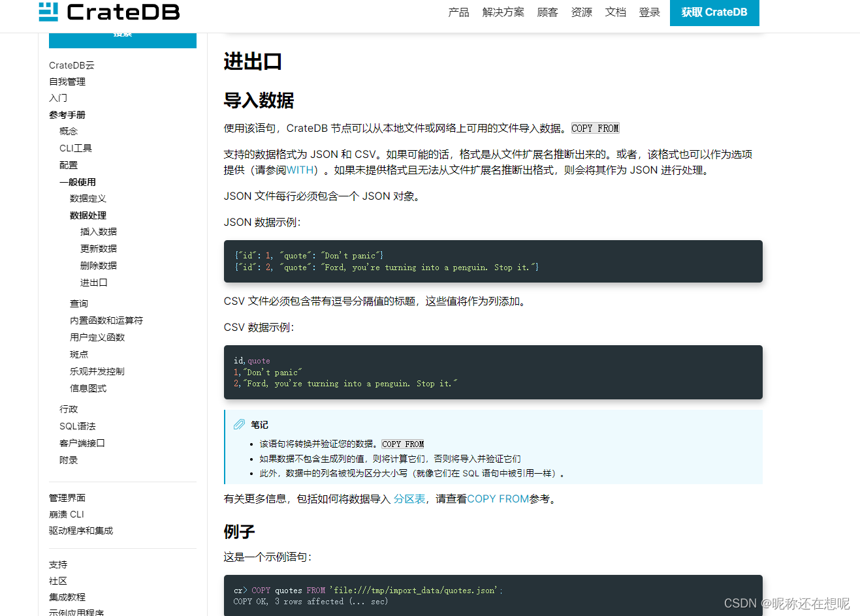This screenshot has width=860, height=616.
Task: Click the 登录 link in the header
Action: pos(649,12)
